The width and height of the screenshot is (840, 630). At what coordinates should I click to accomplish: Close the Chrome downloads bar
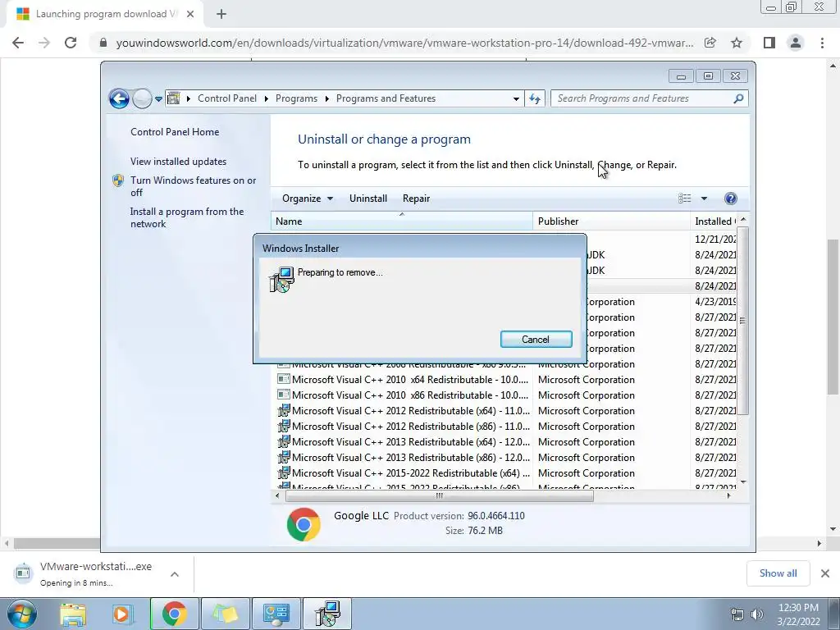(825, 573)
